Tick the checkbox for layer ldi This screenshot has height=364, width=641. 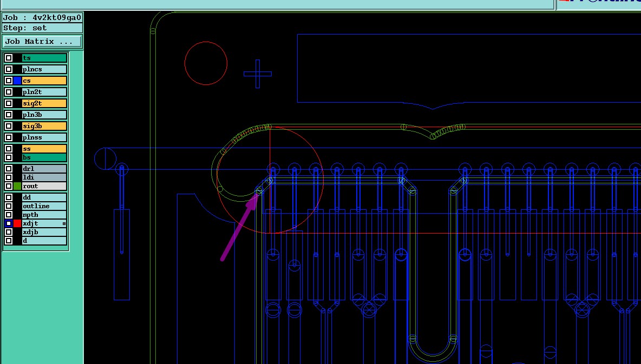[x=9, y=177]
